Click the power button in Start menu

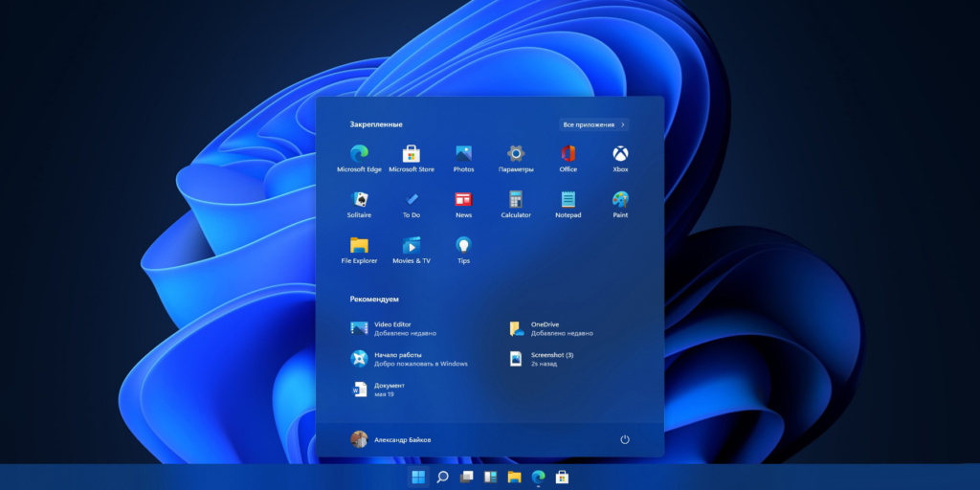pos(624,439)
